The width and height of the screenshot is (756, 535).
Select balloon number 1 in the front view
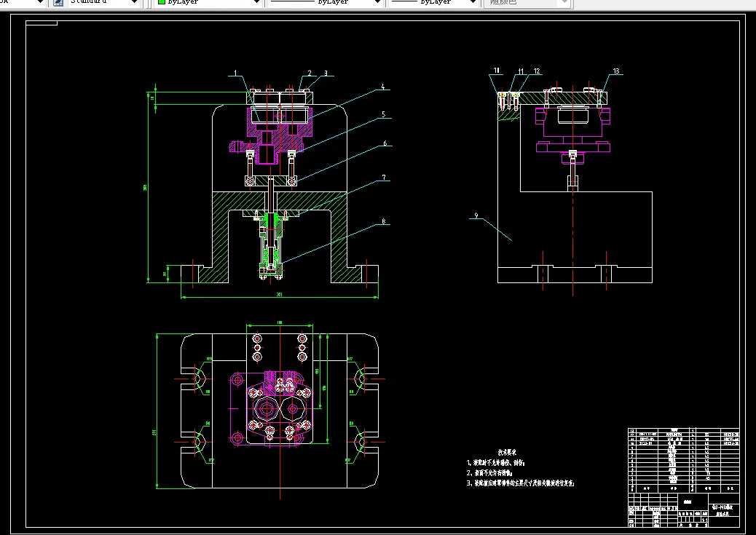coord(235,73)
